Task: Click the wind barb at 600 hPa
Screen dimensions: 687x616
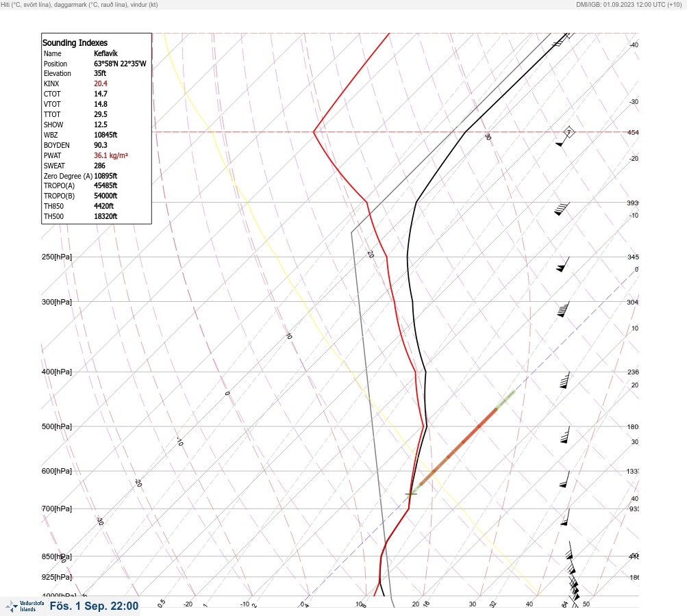Action: coord(565,479)
